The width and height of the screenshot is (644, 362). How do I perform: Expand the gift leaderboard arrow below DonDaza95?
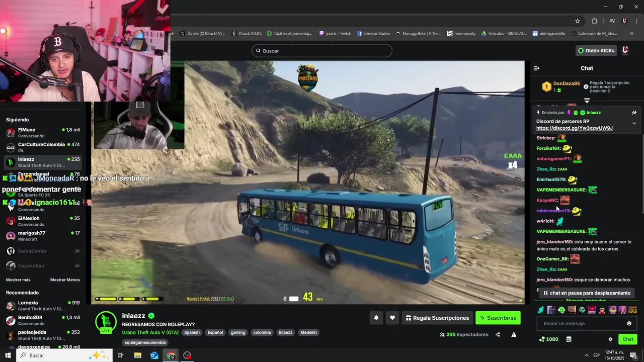coord(587,100)
